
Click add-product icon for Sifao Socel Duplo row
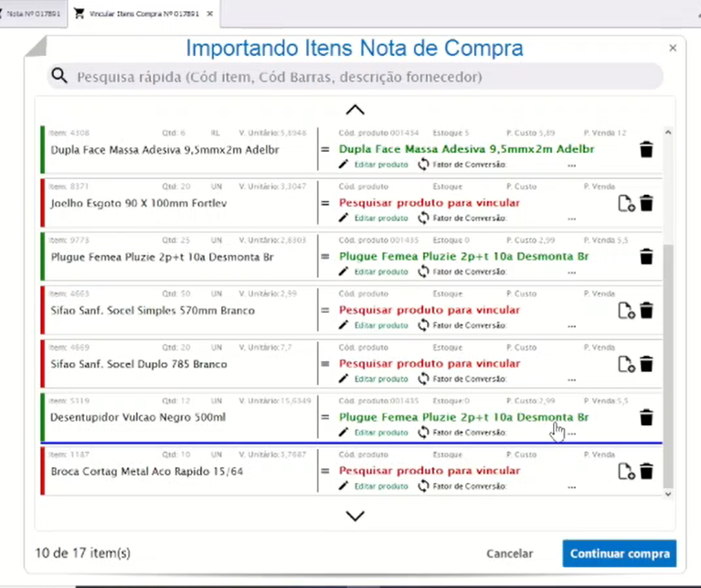pyautogui.click(x=626, y=364)
